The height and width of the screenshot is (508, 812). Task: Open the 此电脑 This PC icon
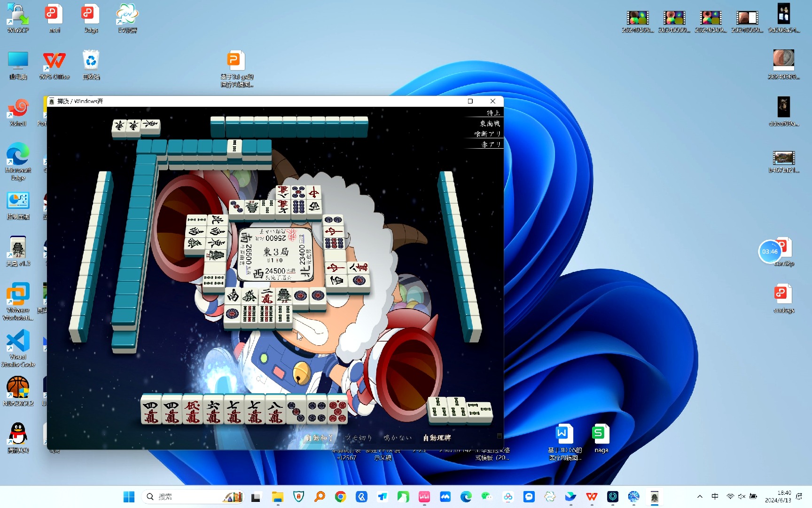pyautogui.click(x=18, y=65)
